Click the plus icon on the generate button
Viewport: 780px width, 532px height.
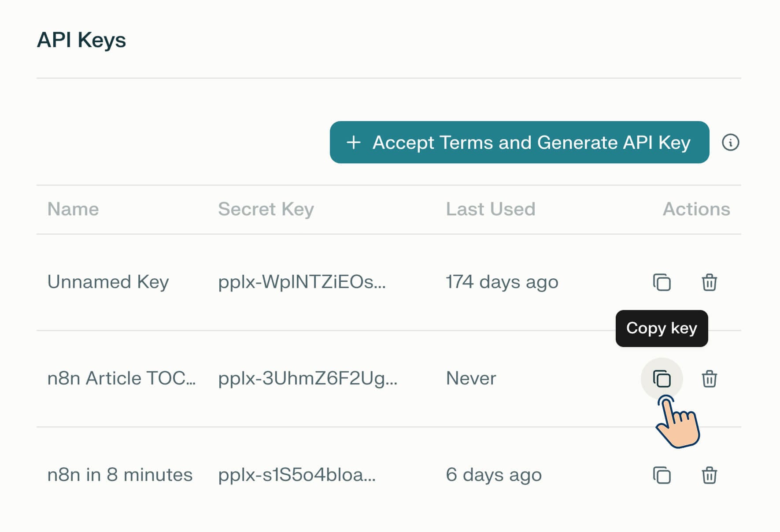pyautogui.click(x=355, y=142)
